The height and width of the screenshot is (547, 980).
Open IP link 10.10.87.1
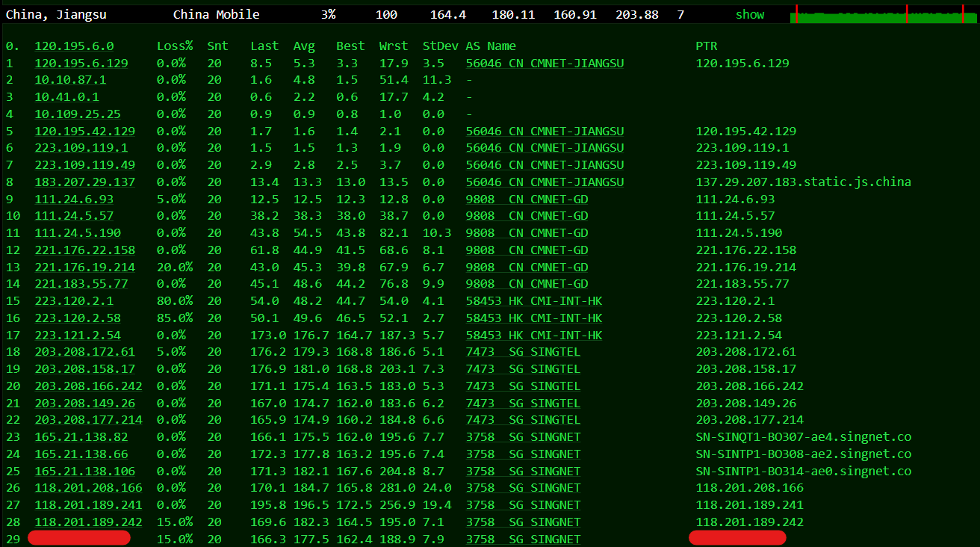coord(70,80)
